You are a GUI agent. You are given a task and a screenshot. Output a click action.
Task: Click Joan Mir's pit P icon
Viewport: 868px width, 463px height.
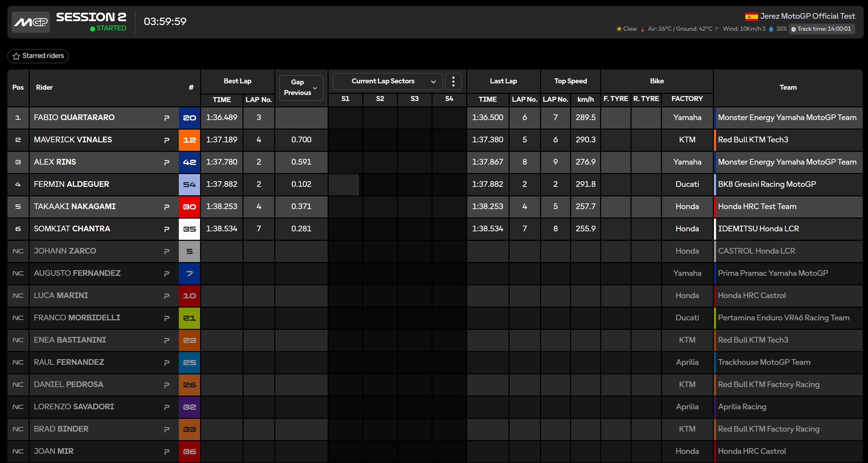click(x=167, y=452)
